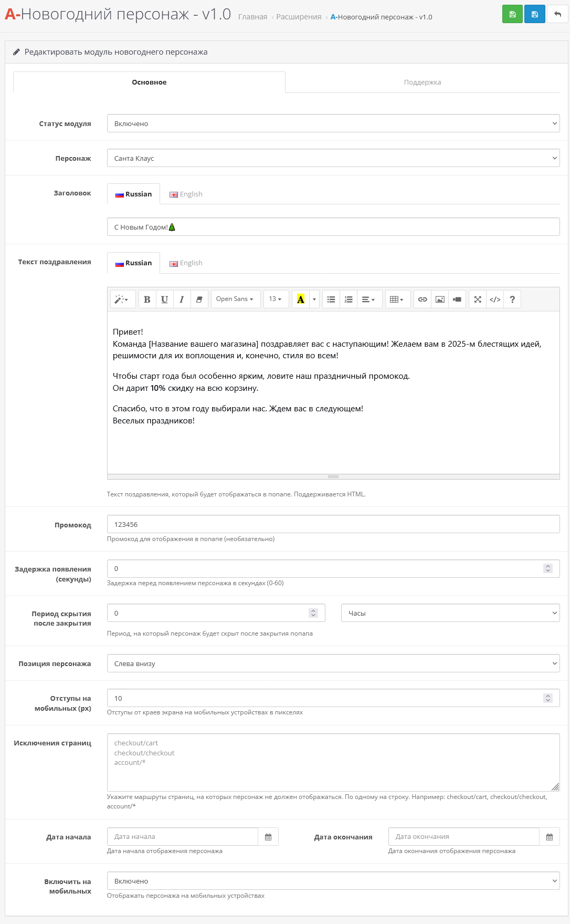Click the yellow highlight color button

300,299
